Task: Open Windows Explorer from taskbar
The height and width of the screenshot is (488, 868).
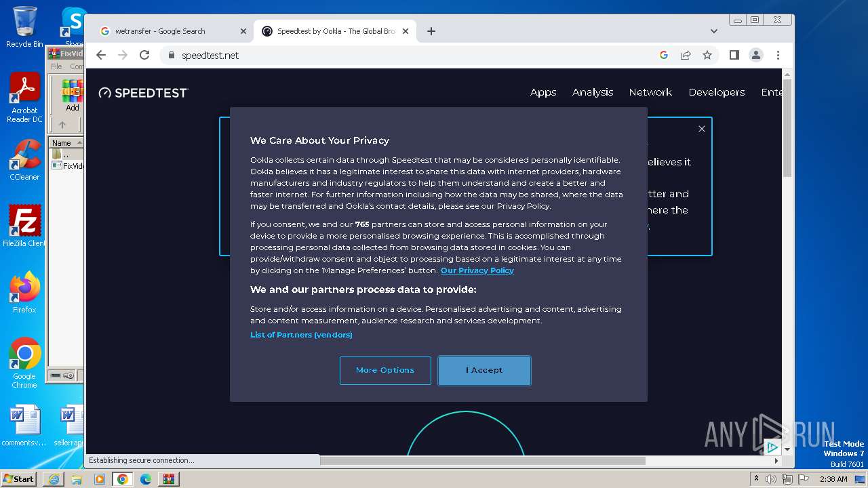Action: tap(77, 479)
